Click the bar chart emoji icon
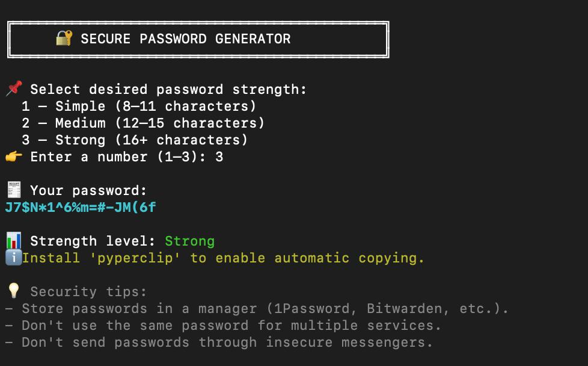Screen dimensions: 588x366 coord(14,241)
